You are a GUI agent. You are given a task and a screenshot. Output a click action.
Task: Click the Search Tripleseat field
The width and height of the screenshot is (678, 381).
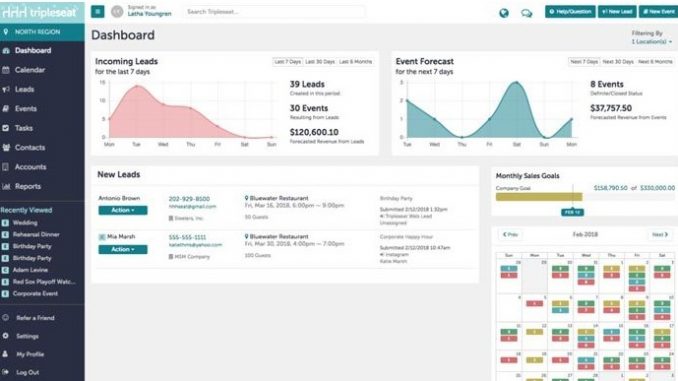click(273, 12)
